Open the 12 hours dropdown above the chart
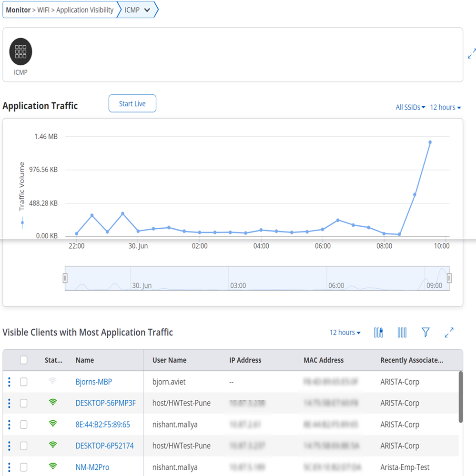Image resolution: width=476 pixels, height=476 pixels. point(444,107)
